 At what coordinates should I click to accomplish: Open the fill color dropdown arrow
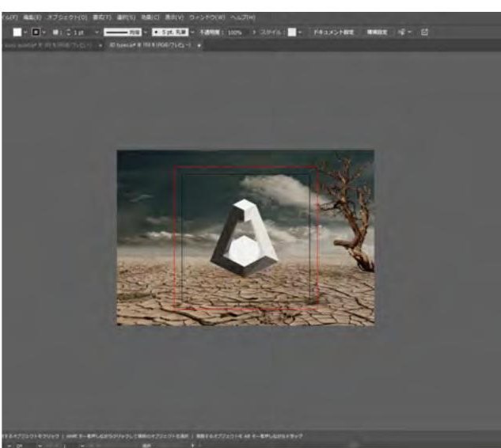(x=25, y=32)
